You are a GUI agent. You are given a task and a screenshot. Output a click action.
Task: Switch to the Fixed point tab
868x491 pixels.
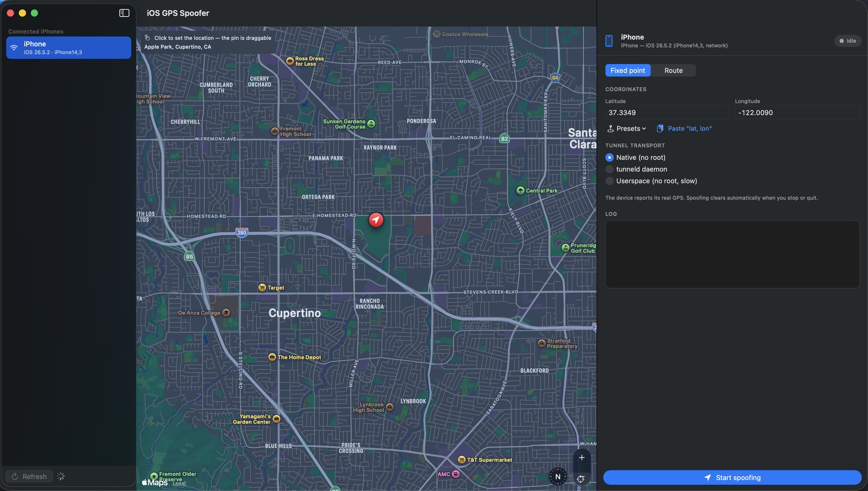pyautogui.click(x=628, y=71)
